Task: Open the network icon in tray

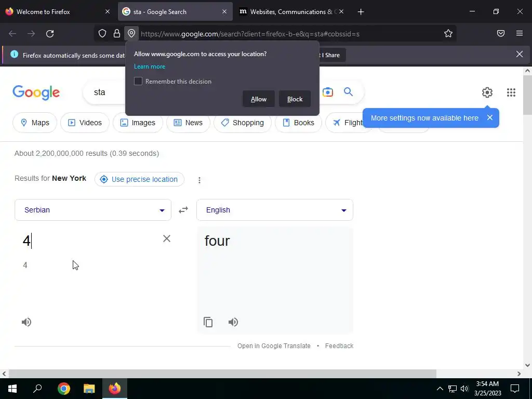Action: pos(453,389)
